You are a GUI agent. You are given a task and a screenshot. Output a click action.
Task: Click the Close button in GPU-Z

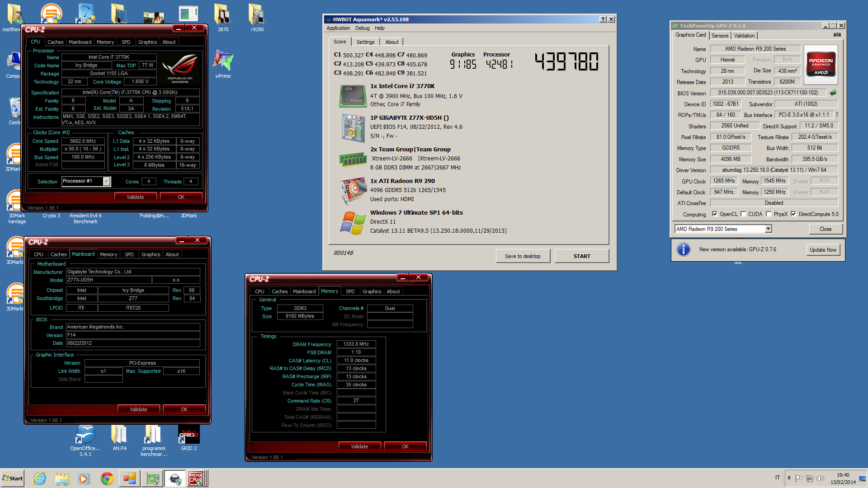tap(826, 229)
